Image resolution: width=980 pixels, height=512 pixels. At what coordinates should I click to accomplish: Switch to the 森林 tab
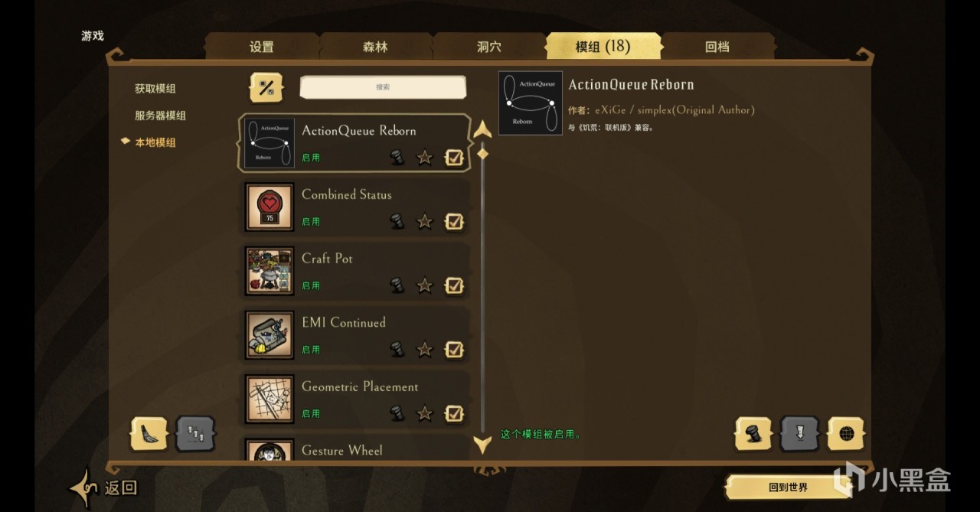click(x=375, y=47)
